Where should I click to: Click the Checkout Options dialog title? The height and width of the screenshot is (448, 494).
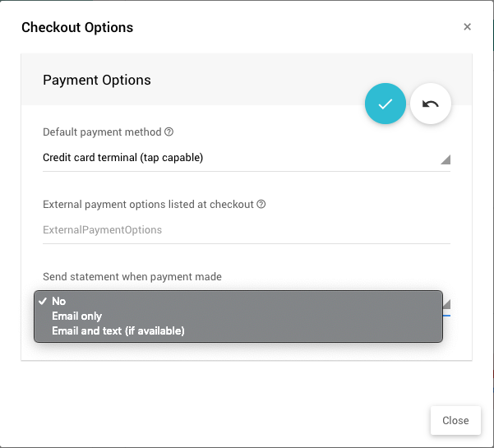click(x=77, y=27)
